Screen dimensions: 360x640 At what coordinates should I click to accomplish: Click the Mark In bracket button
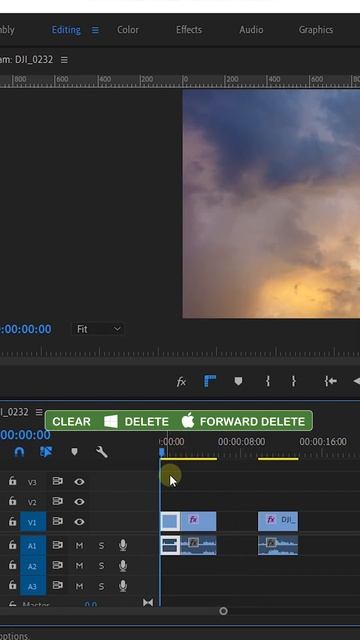(x=268, y=381)
